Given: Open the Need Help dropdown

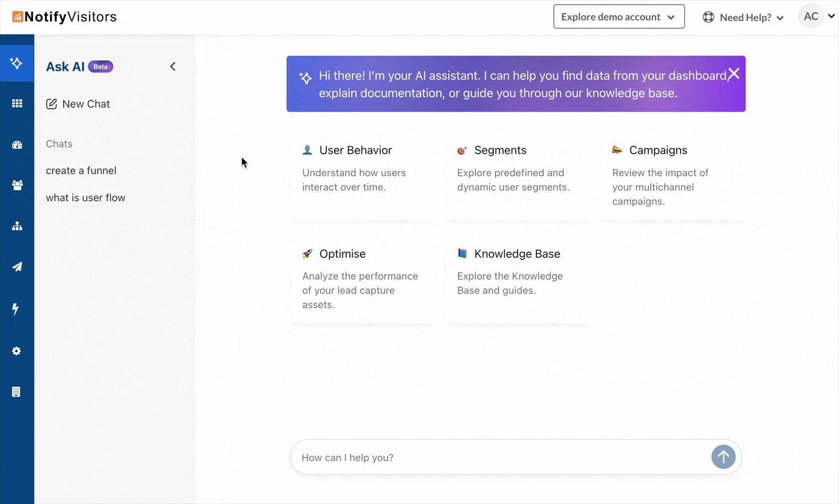Looking at the screenshot, I should click(x=744, y=18).
